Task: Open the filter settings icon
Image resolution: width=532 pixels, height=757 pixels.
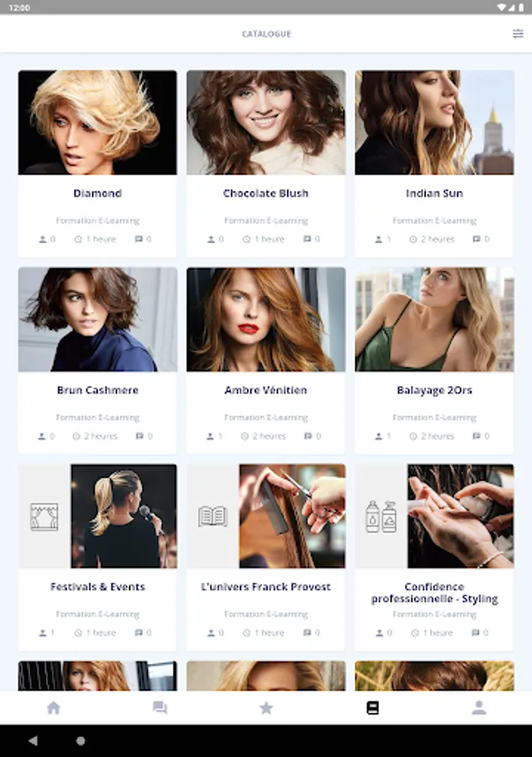Action: point(518,34)
